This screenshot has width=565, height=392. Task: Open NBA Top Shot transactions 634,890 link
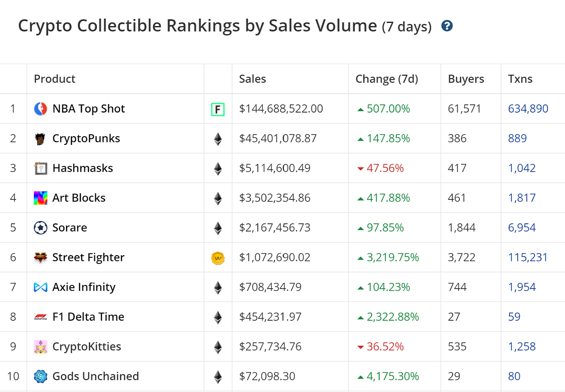528,109
